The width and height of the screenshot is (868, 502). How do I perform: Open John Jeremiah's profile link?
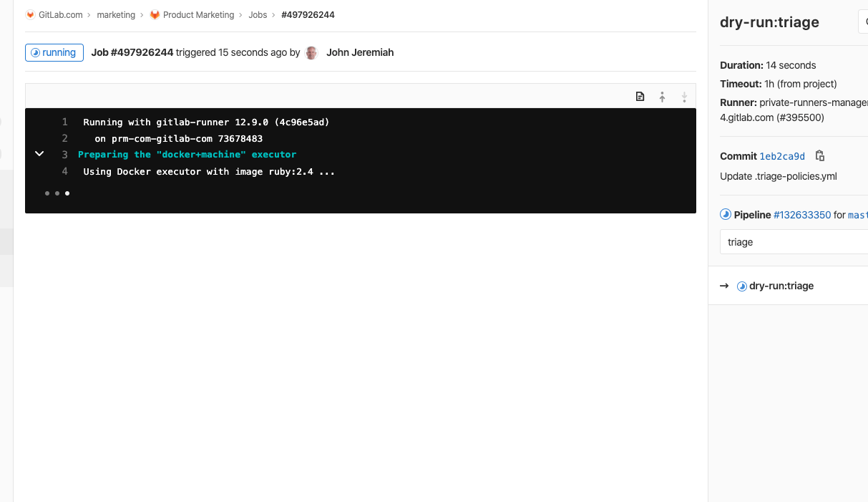(360, 52)
